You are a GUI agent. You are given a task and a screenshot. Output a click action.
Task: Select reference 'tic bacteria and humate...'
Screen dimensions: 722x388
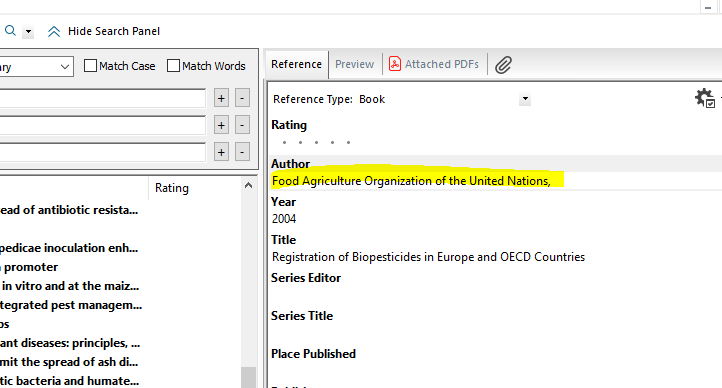point(69,381)
